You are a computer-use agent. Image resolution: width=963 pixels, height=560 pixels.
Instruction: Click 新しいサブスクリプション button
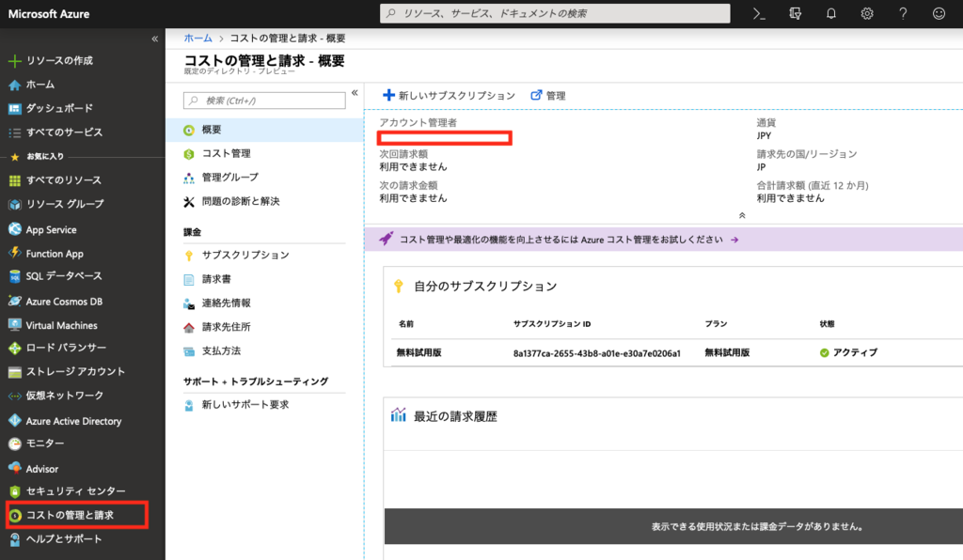pos(449,96)
